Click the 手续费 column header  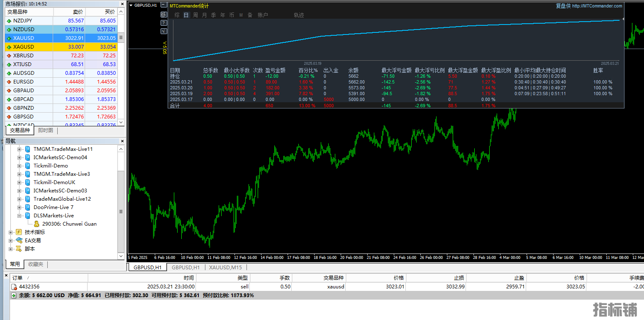[x=616, y=278]
